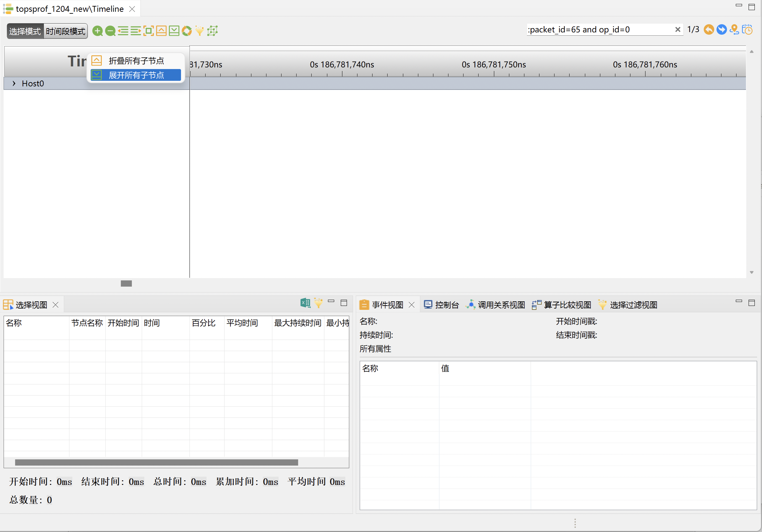Switch to 选择模式 mode
The width and height of the screenshot is (762, 532).
pos(25,31)
